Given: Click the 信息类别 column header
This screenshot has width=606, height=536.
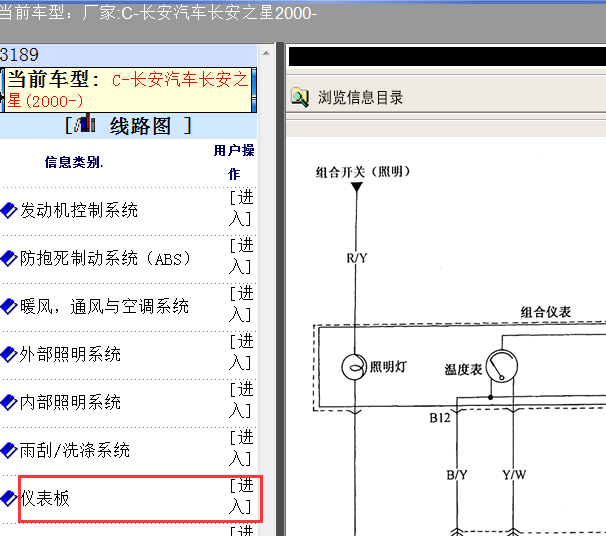Looking at the screenshot, I should tap(74, 162).
